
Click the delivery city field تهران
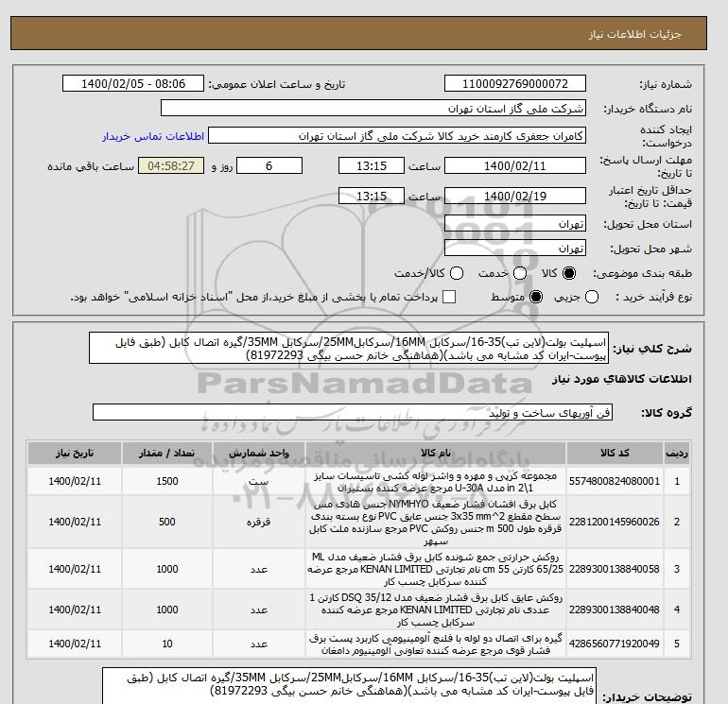pos(515,249)
